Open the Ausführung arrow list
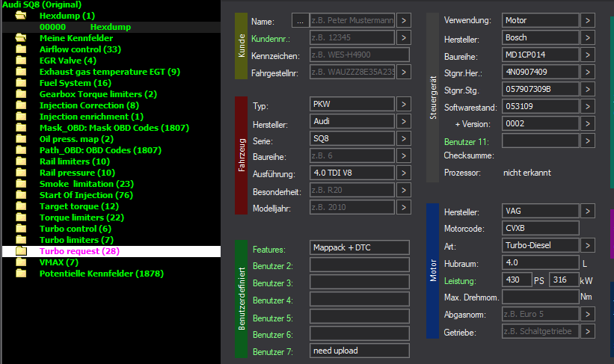 [404, 173]
